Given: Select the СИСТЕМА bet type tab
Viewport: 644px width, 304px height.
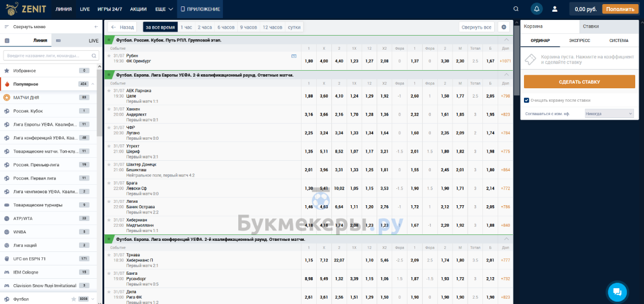Looking at the screenshot, I should point(619,40).
